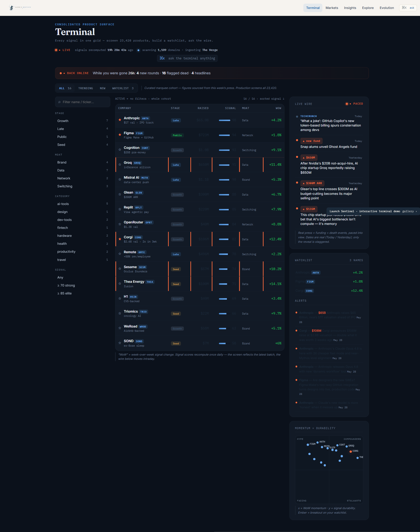This screenshot has height=532, width=420.
Task: Unstar the Corgi row
Action: coord(120,239)
